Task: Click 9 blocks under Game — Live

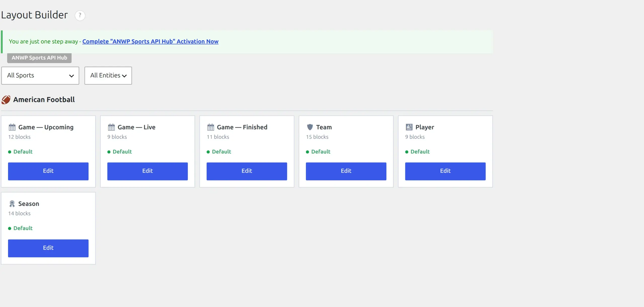Action: (117, 137)
